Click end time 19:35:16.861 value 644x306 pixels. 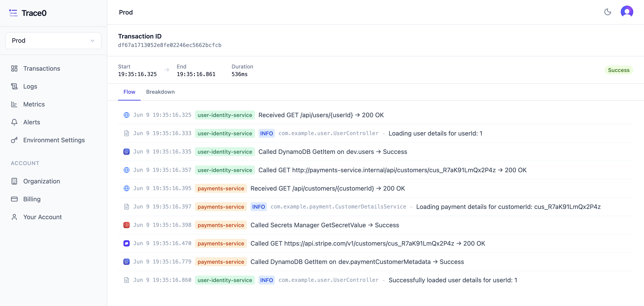click(x=196, y=74)
